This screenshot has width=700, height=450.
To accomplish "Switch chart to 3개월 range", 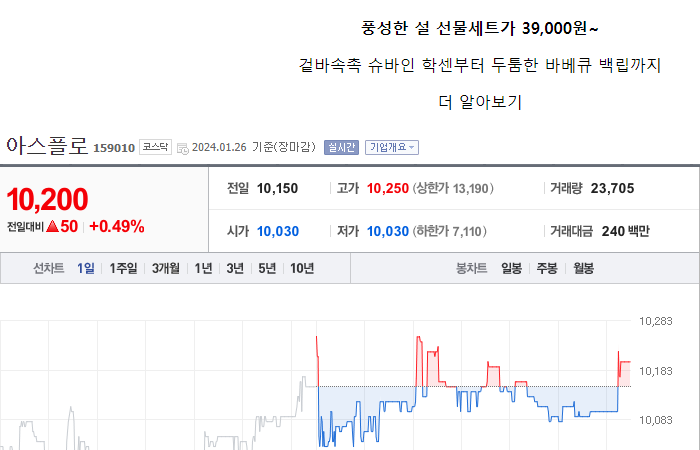I will [x=166, y=268].
